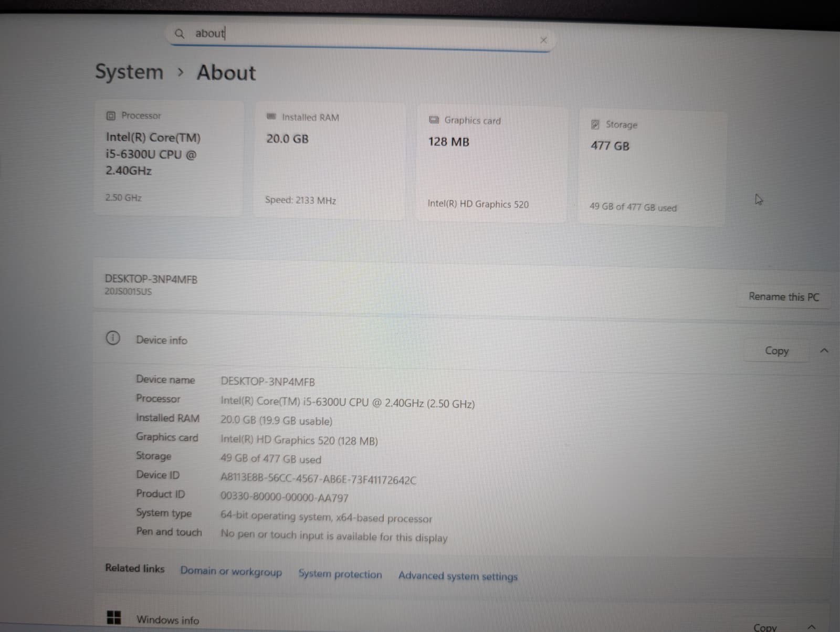
Task: Select the 128 MB graphics value
Action: pos(448,142)
